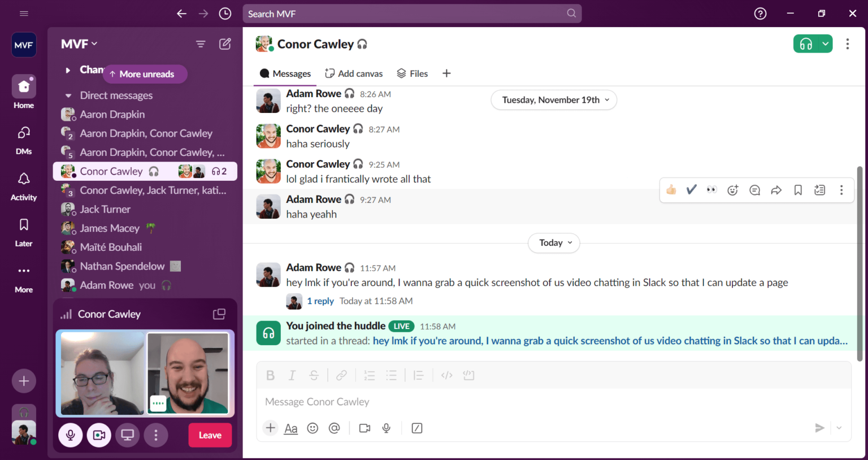Open the Today date dropdown
The height and width of the screenshot is (460, 868).
pyautogui.click(x=553, y=242)
